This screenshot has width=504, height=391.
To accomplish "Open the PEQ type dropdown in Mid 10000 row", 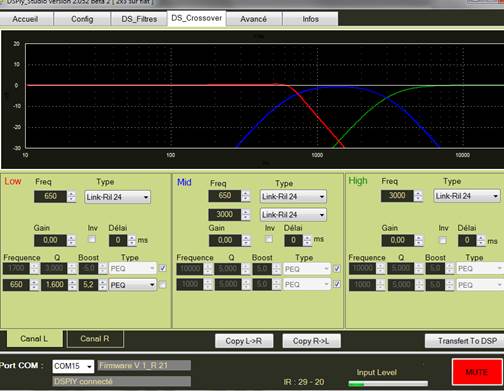I will 307,269.
